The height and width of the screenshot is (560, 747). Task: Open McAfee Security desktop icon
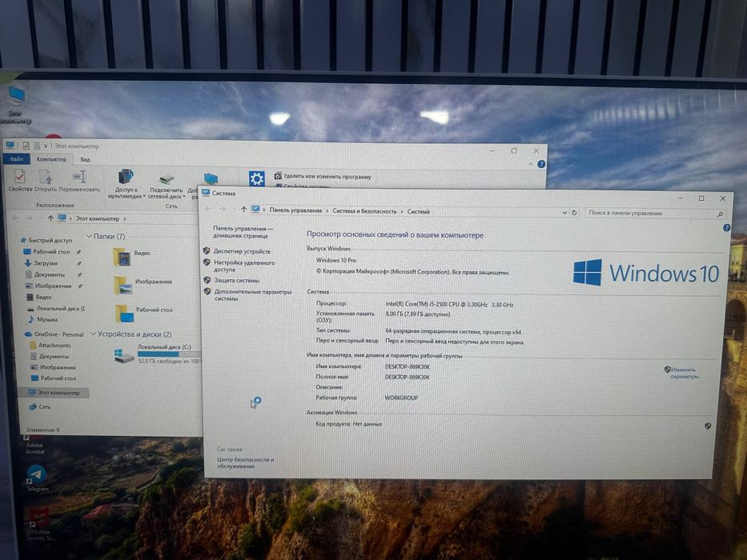tap(40, 523)
